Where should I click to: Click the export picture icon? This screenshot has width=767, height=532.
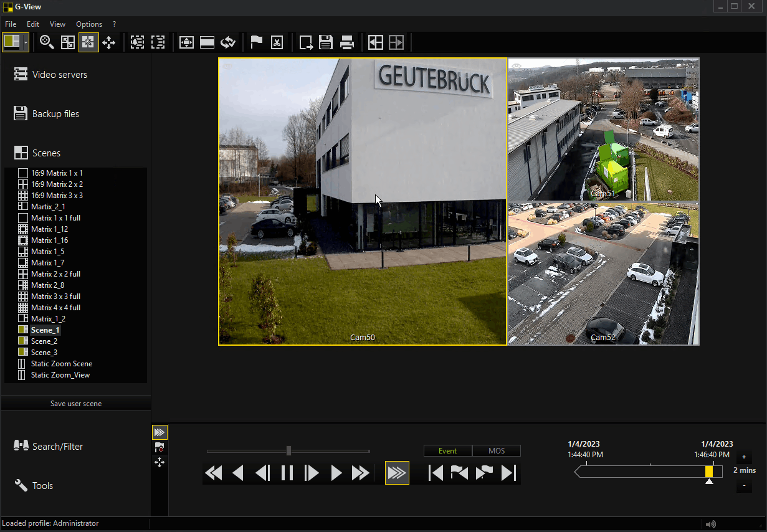pos(305,42)
